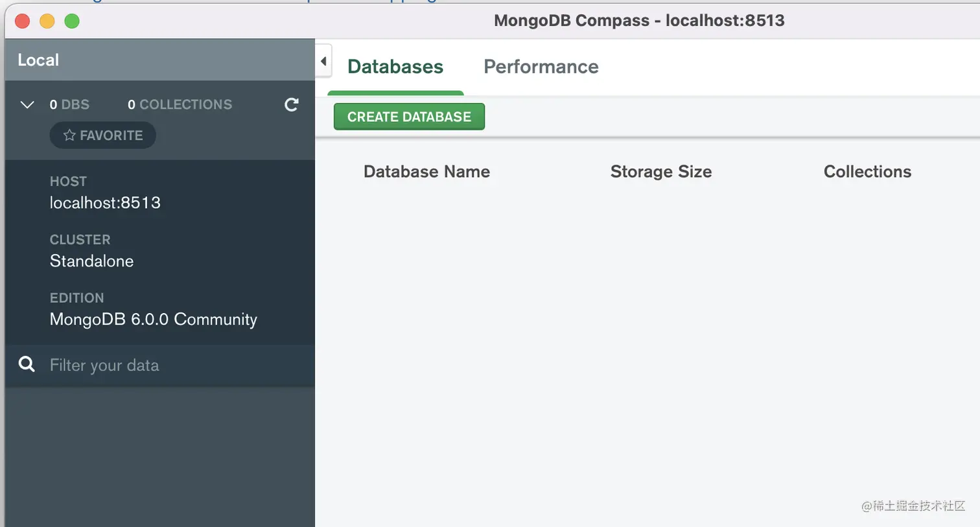Screen dimensions: 980x527
Task: Sort by Storage Size column header
Action: [660, 172]
